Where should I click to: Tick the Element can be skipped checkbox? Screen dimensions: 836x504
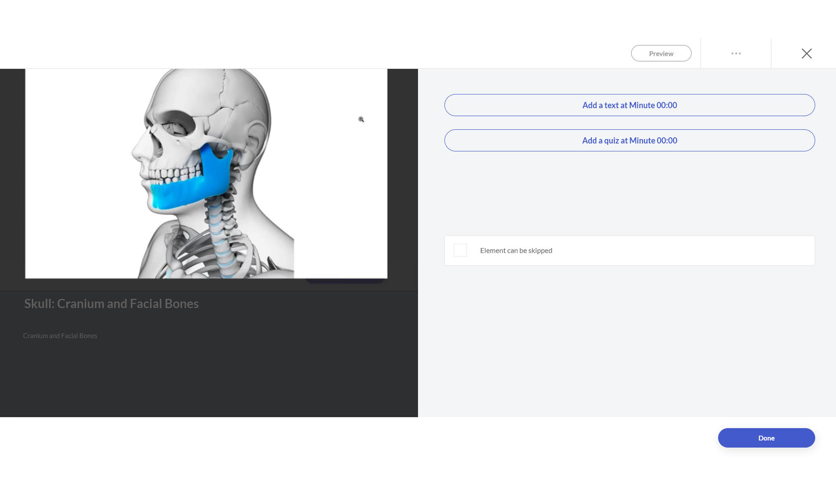[x=460, y=250]
